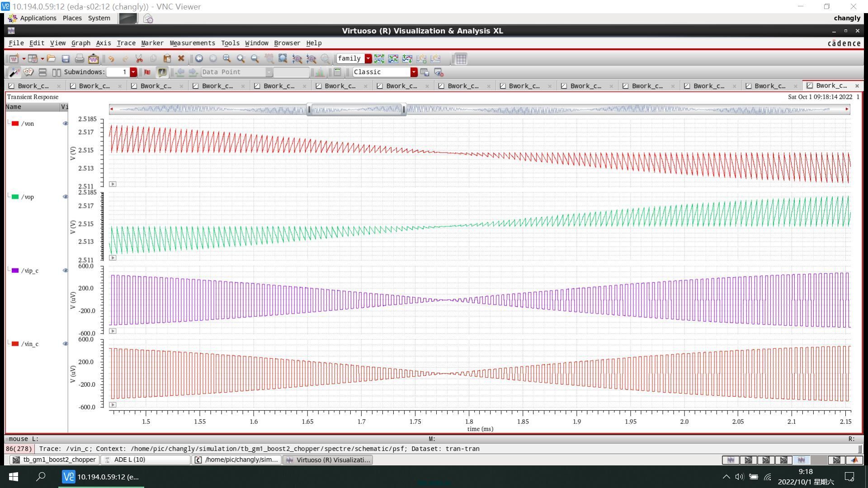Image resolution: width=868 pixels, height=488 pixels.
Task: Open the Subwindows count dropdown
Action: coord(133,72)
